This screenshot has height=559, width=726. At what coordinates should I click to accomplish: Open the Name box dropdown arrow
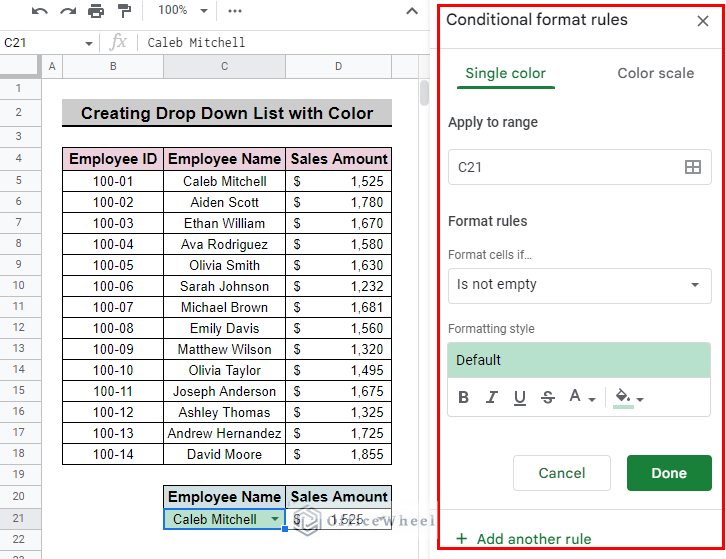tap(88, 44)
